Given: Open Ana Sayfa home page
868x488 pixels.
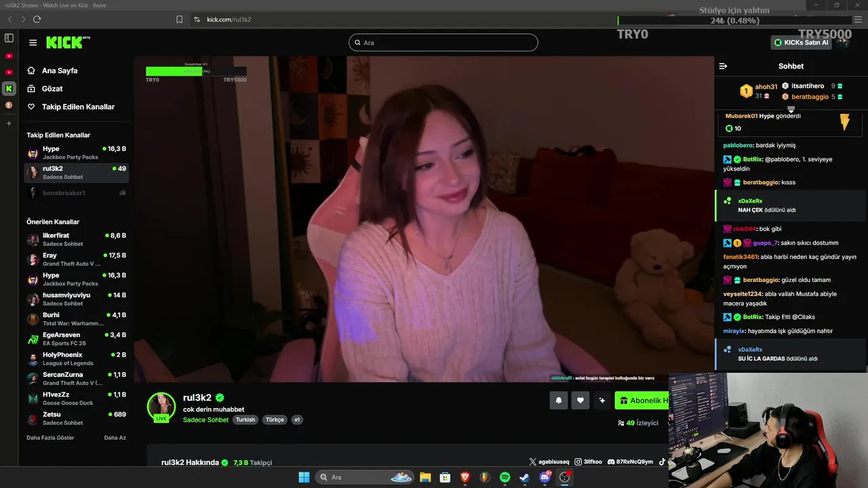Looking at the screenshot, I should click(x=52, y=70).
